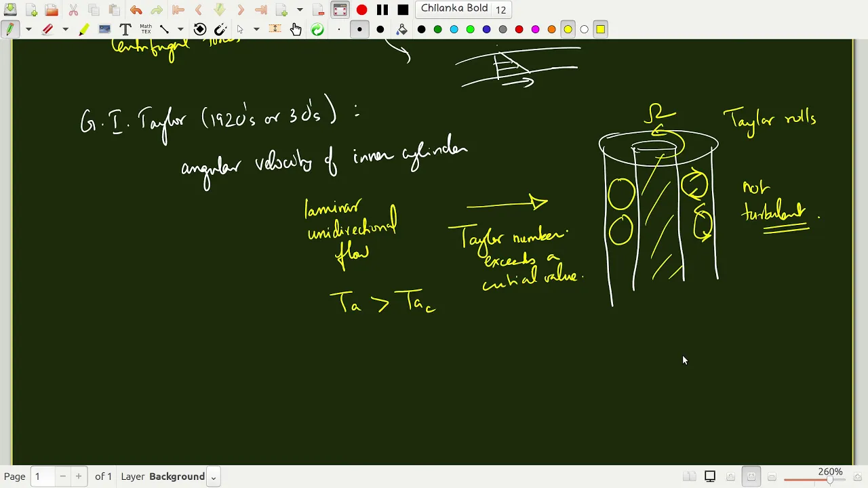
Task: Select the fine pen thickness dot
Action: coord(338,29)
